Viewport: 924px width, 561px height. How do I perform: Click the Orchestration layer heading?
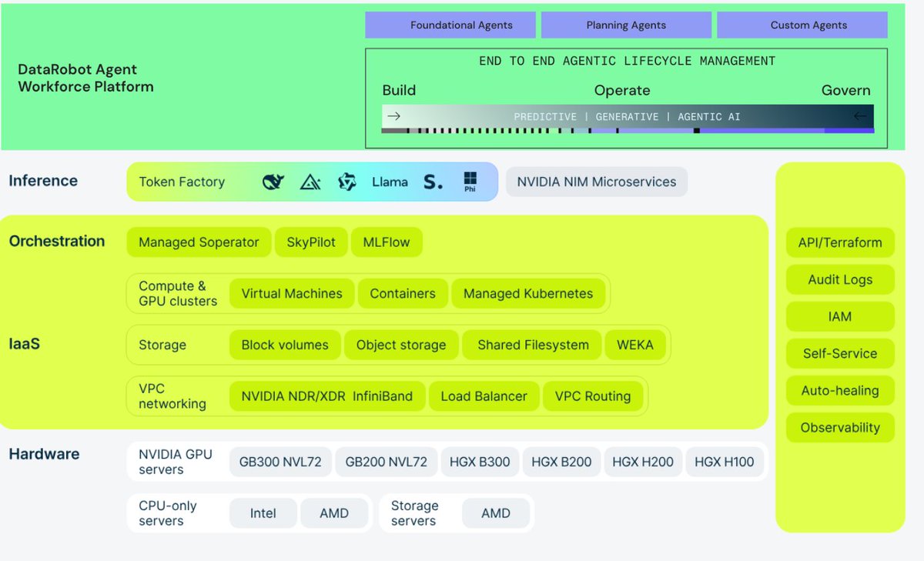coord(57,241)
